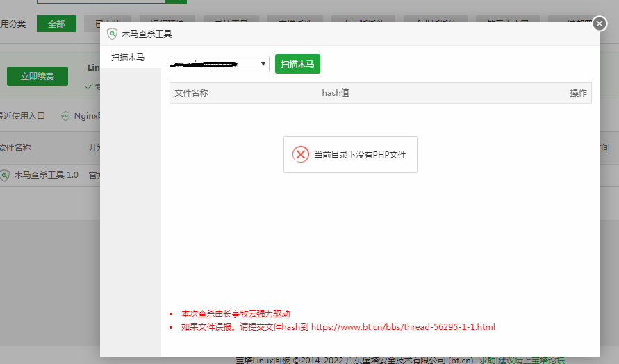Click the 当前目录下没有PHP文件 message
This screenshot has width=619, height=364.
pyautogui.click(x=360, y=155)
